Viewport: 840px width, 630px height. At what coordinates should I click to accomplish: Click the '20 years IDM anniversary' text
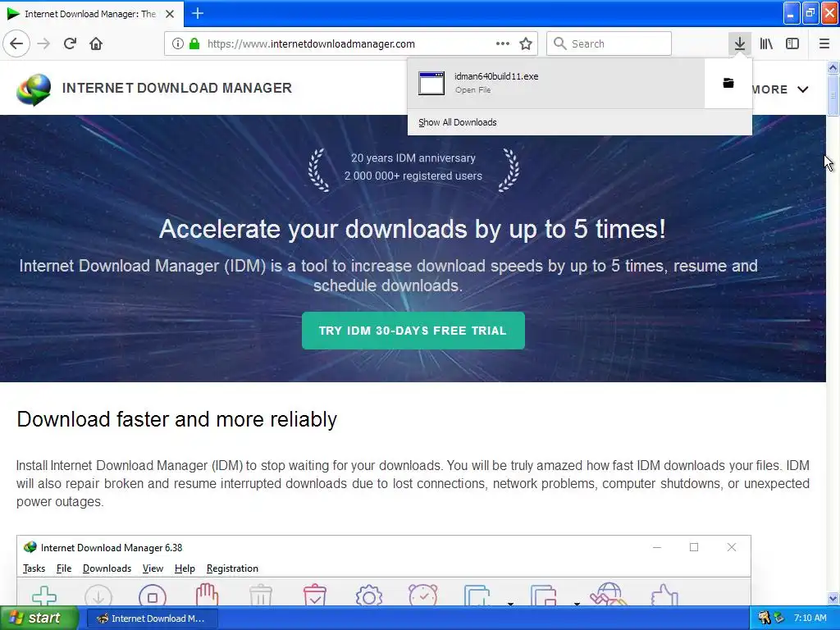coord(413,158)
